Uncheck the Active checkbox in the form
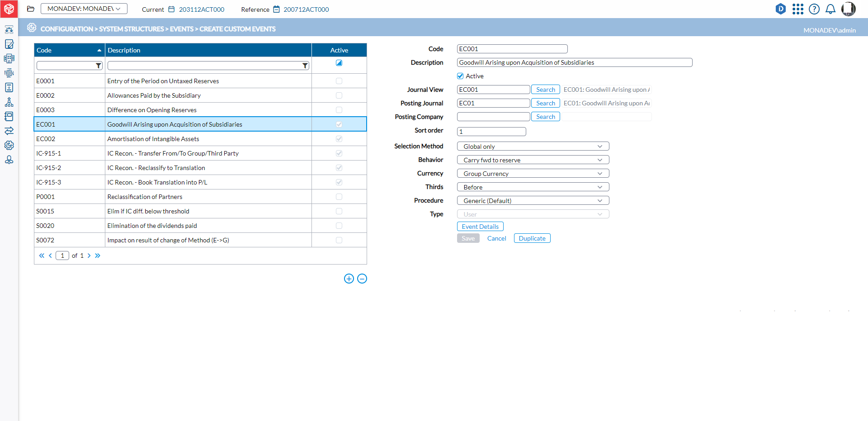Image resolution: width=868 pixels, height=421 pixels. [460, 76]
